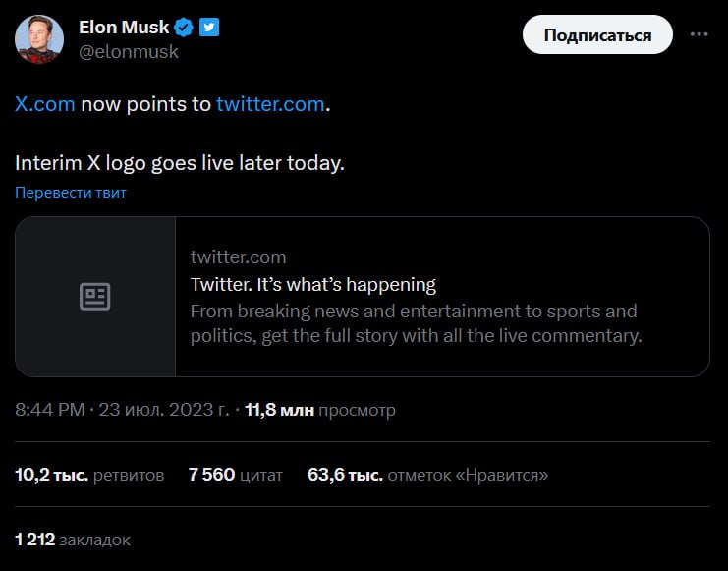Click the blue verified checkmark badge

[x=184, y=28]
